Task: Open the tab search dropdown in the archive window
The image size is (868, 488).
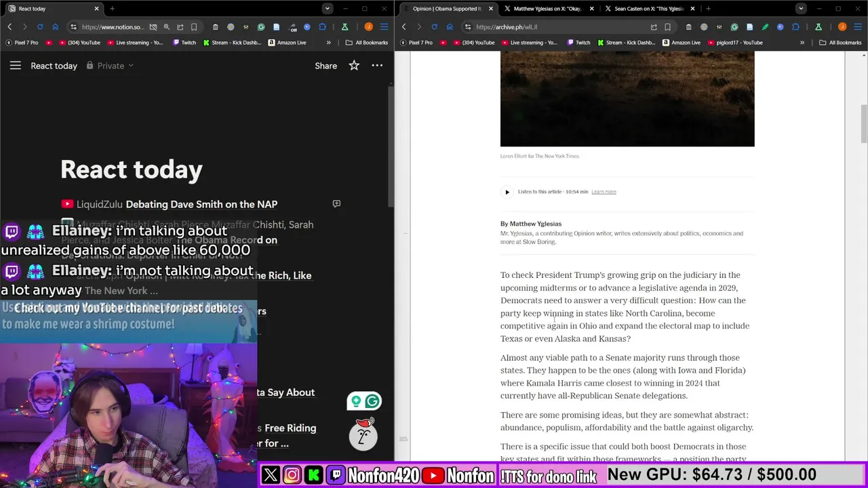Action: [x=801, y=9]
